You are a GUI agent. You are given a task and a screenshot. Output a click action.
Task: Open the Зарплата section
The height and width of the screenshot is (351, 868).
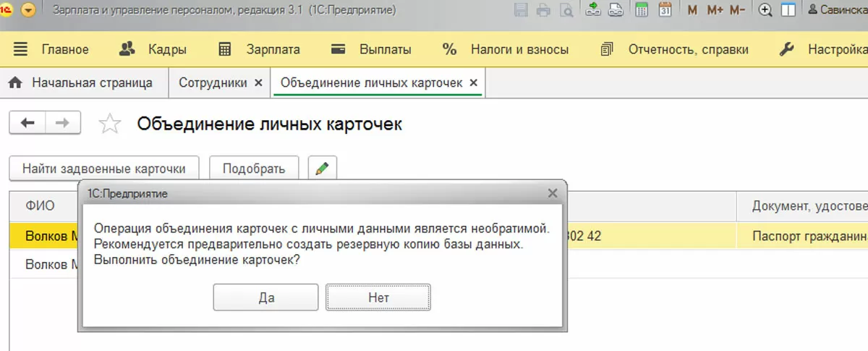click(259, 50)
